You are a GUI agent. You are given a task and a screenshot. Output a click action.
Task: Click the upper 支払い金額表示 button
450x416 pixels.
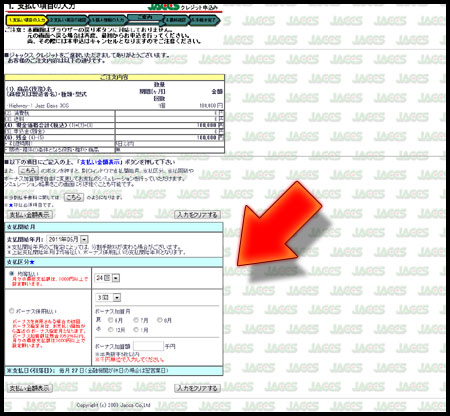30,214
